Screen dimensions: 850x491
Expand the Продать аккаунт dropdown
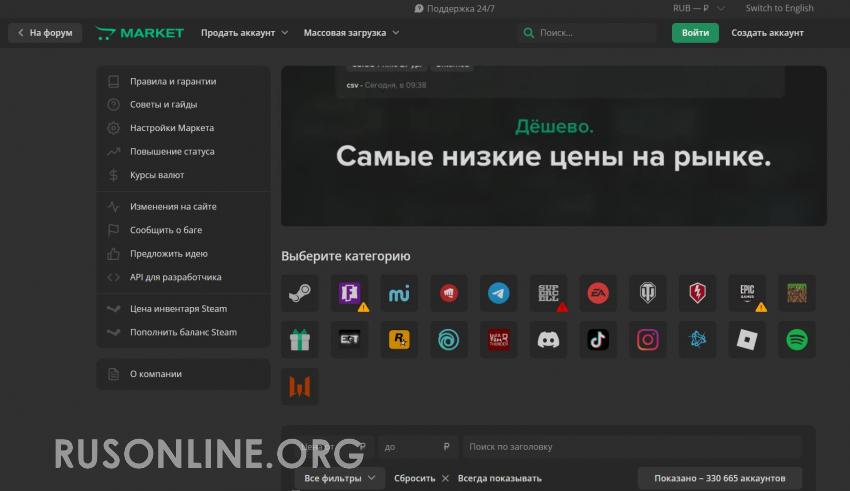(x=244, y=33)
